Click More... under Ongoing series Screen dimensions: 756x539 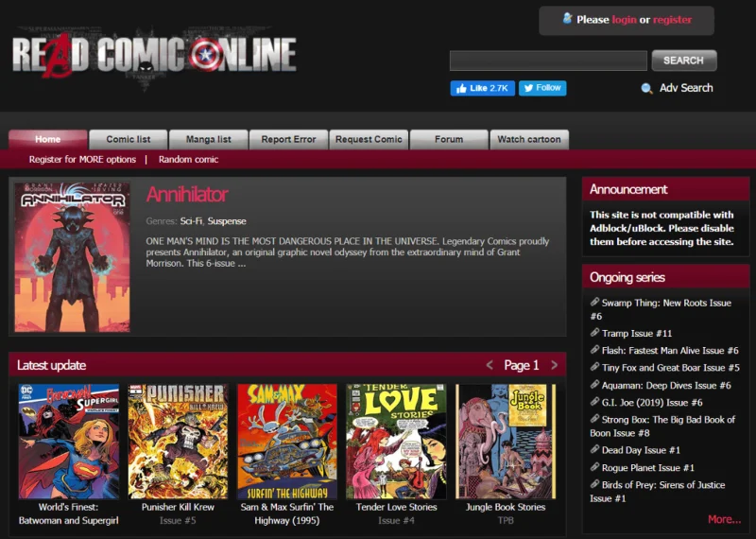(x=724, y=519)
